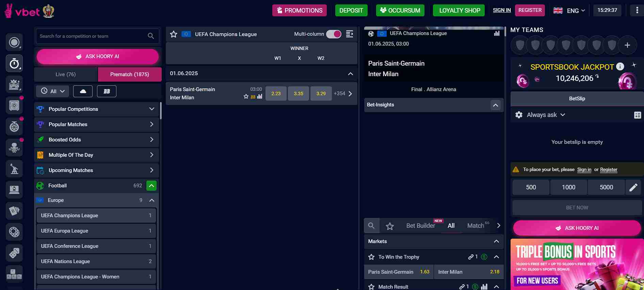Select the Match markets tab

click(476, 226)
